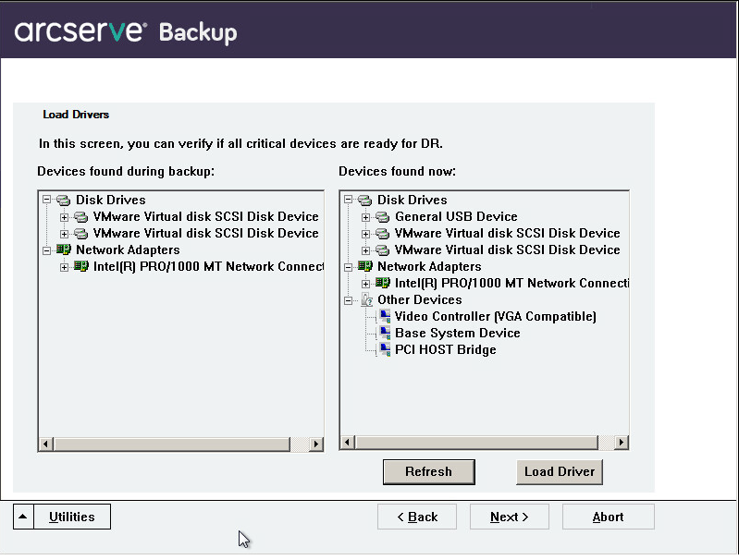
Task: Collapse Other Devices tree node
Action: coord(349,300)
